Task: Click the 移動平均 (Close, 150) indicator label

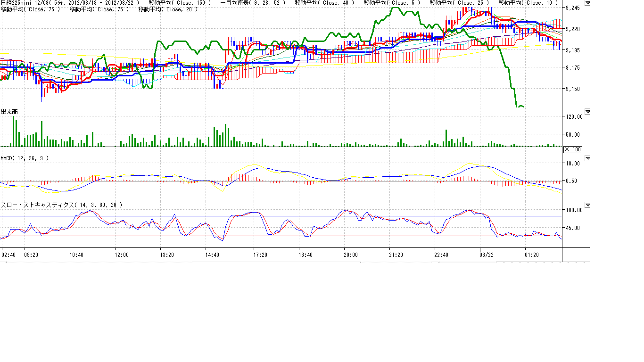Action: 180,3
